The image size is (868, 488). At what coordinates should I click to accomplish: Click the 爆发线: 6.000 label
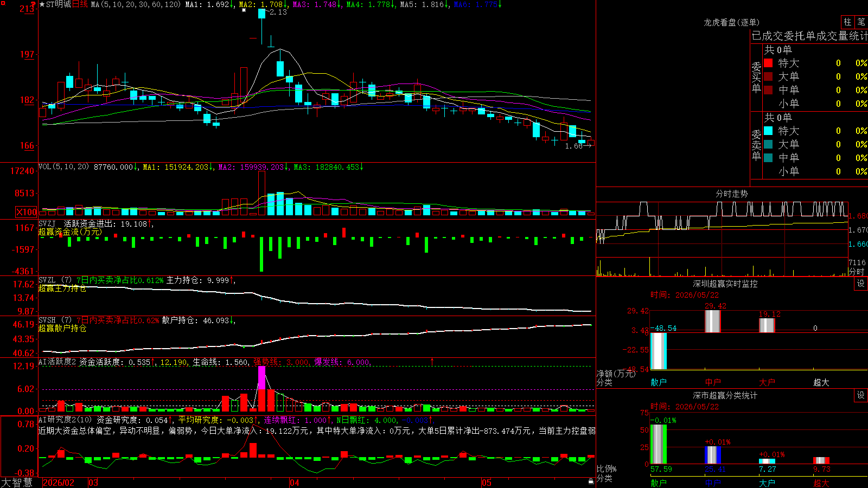point(342,362)
